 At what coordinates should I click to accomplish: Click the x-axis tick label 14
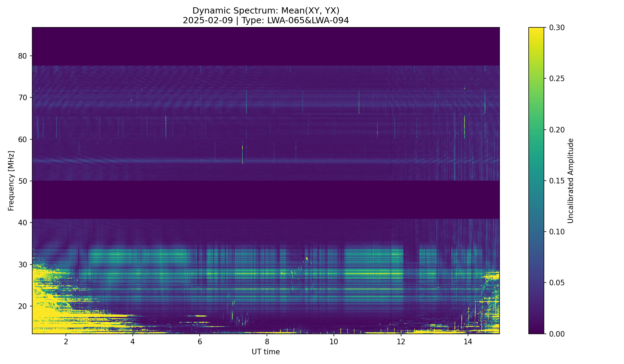point(468,341)
